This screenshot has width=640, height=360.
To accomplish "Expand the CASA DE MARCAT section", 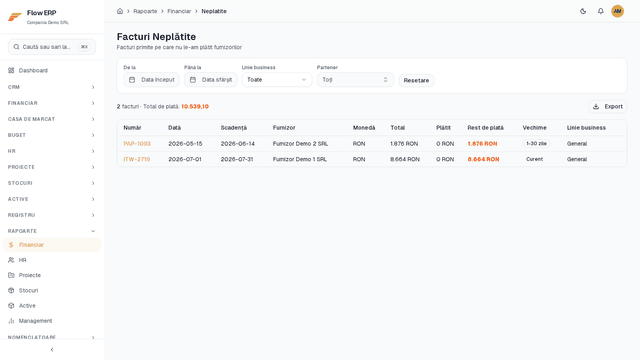I will point(52,119).
